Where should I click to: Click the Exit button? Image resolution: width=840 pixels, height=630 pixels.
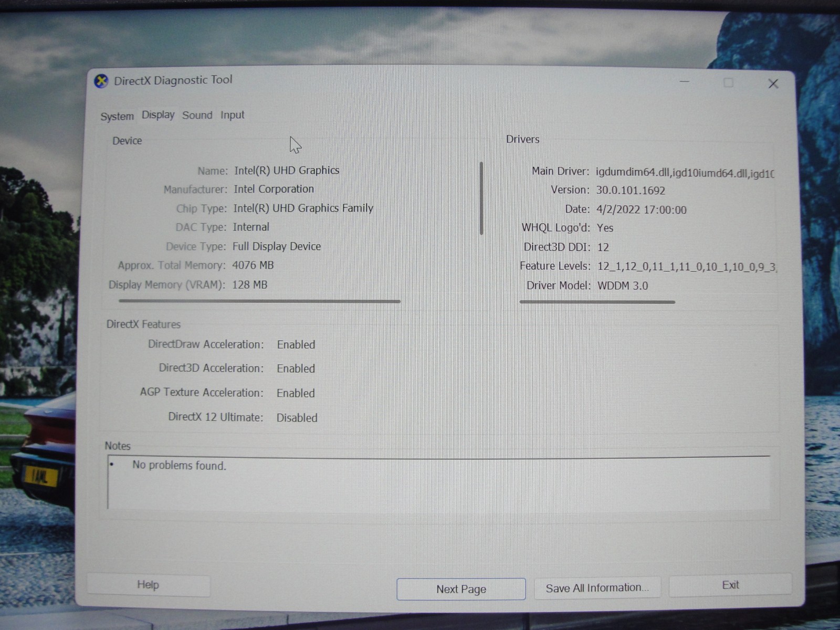point(730,585)
